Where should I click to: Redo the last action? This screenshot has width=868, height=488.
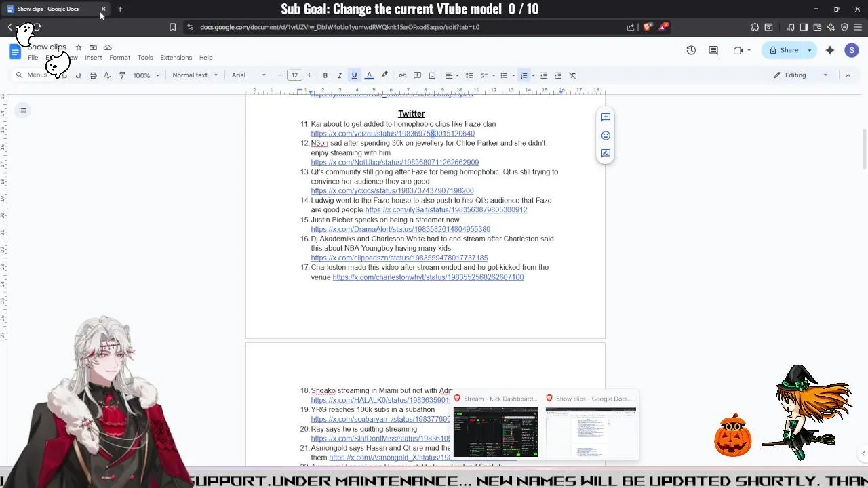pos(78,75)
